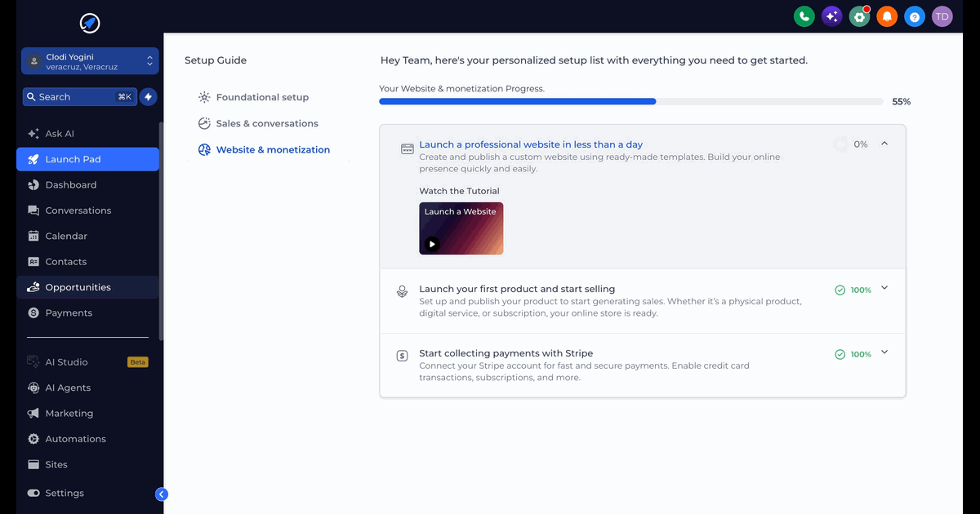
Task: Click the Launch a professional website link
Action: click(531, 144)
